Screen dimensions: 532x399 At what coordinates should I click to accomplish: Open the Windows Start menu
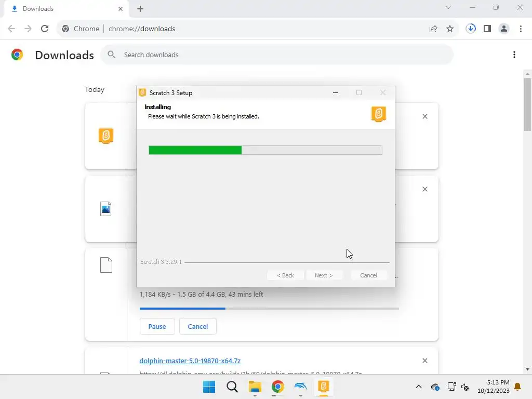point(209,387)
